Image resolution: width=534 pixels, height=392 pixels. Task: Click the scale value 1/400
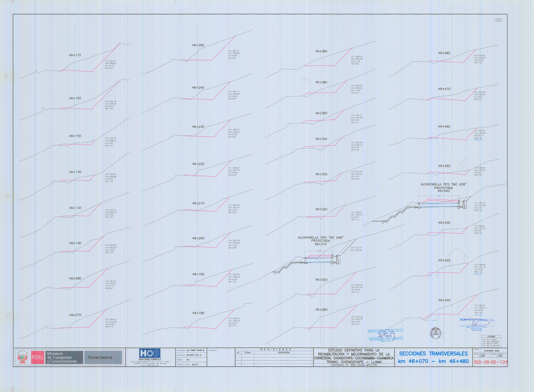pyautogui.click(x=499, y=356)
